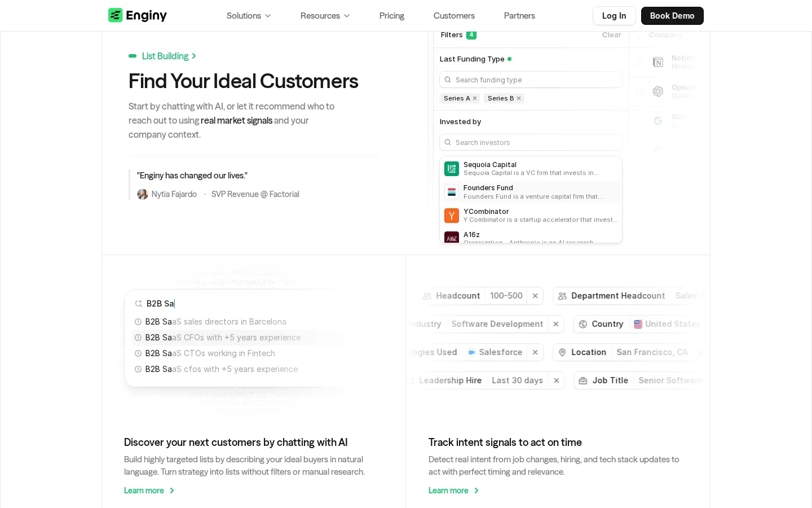Open the Partners page
Viewport: 812px width, 508px height.
519,16
